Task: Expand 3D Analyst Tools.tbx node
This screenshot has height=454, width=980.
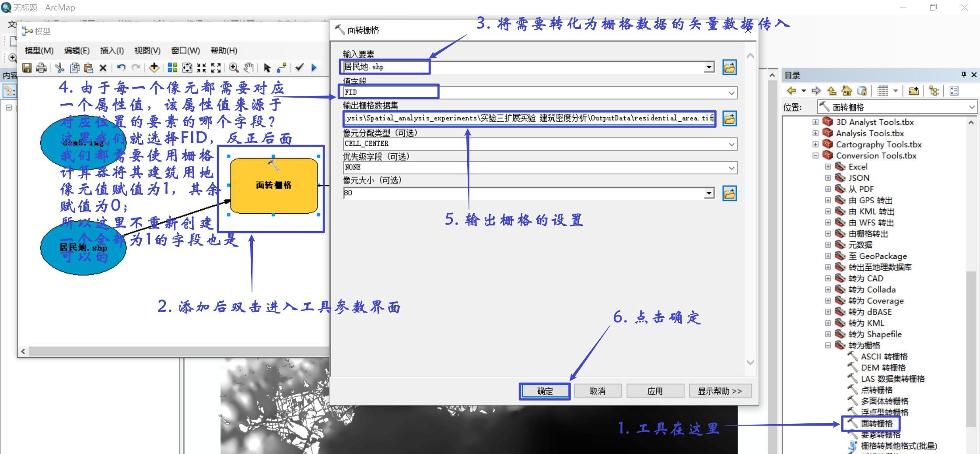Action: pos(815,122)
